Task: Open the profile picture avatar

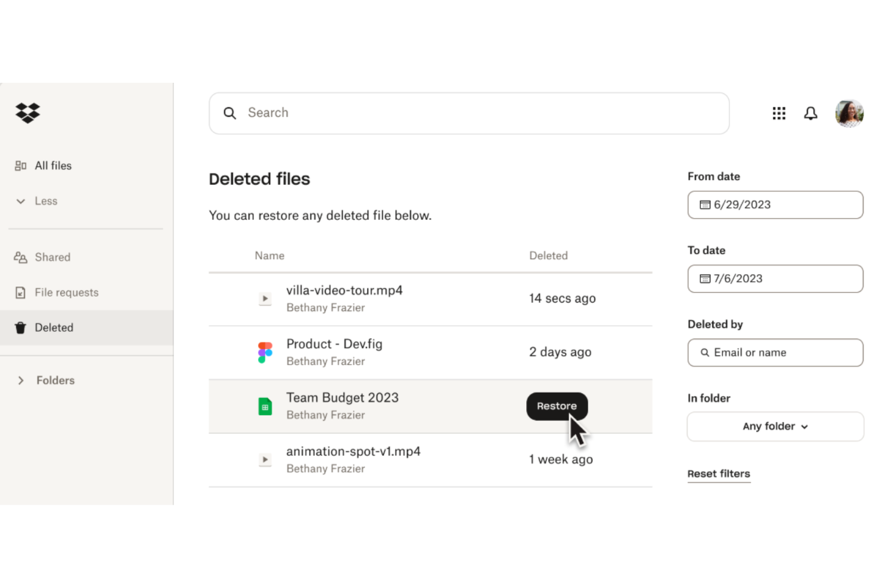Action: [849, 113]
